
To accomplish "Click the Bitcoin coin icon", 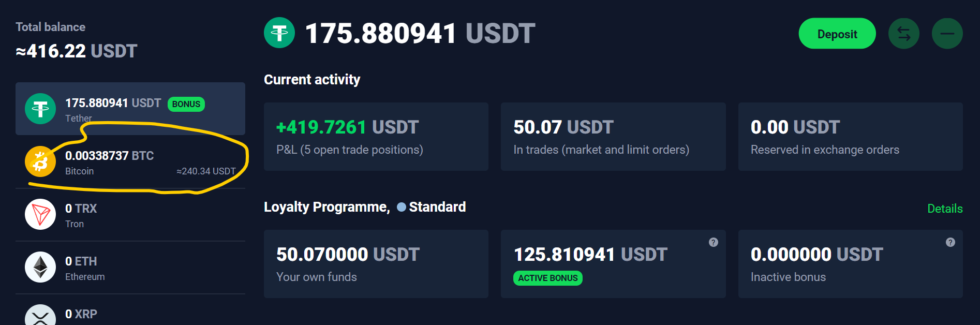I will [40, 162].
